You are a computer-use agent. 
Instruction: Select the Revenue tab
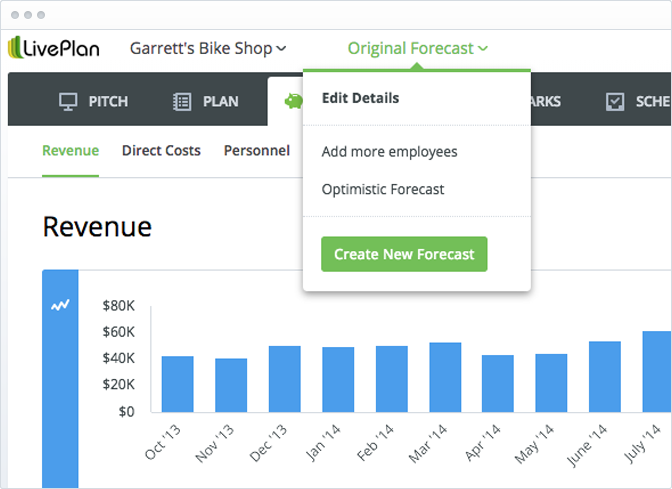[x=70, y=150]
